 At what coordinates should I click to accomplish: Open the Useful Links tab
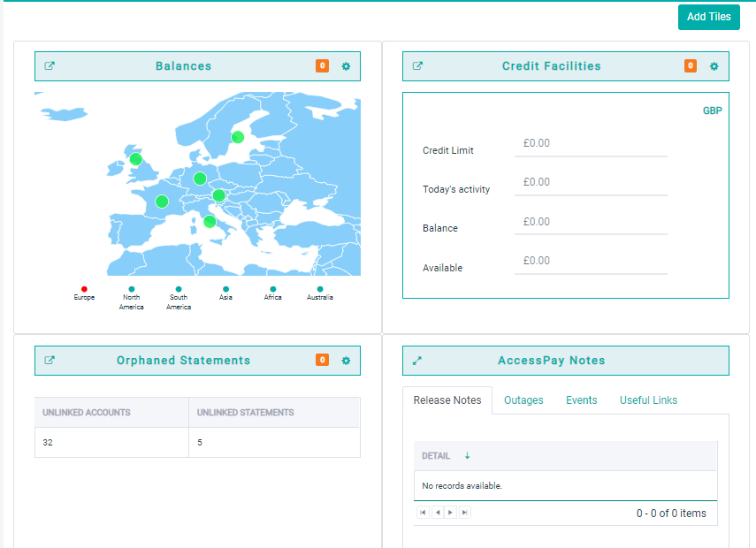click(x=648, y=400)
